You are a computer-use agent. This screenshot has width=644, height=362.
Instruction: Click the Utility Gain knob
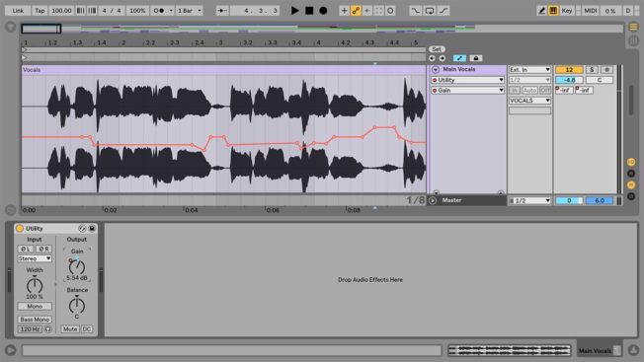pos(77,267)
